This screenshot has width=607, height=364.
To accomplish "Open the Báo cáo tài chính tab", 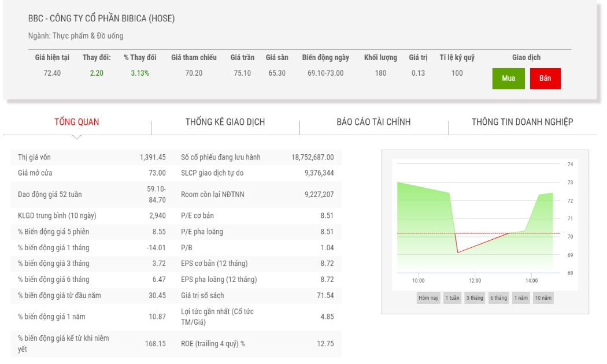I will tap(373, 122).
